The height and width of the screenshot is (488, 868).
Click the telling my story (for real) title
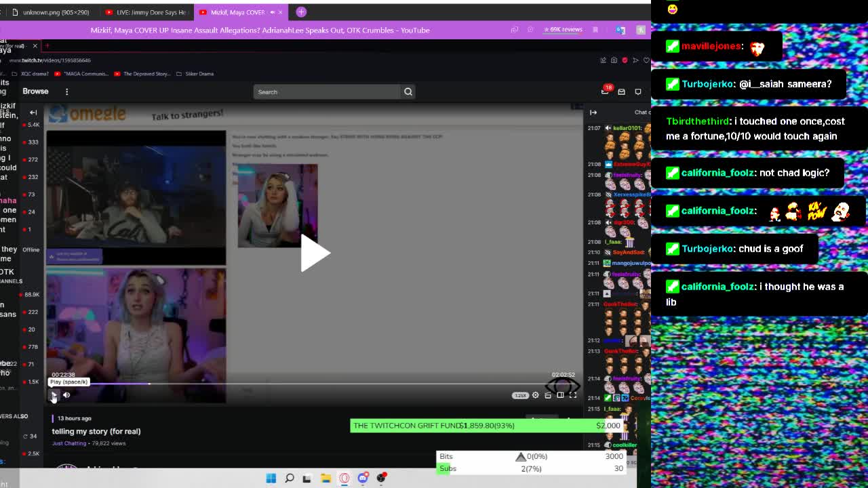(x=96, y=431)
